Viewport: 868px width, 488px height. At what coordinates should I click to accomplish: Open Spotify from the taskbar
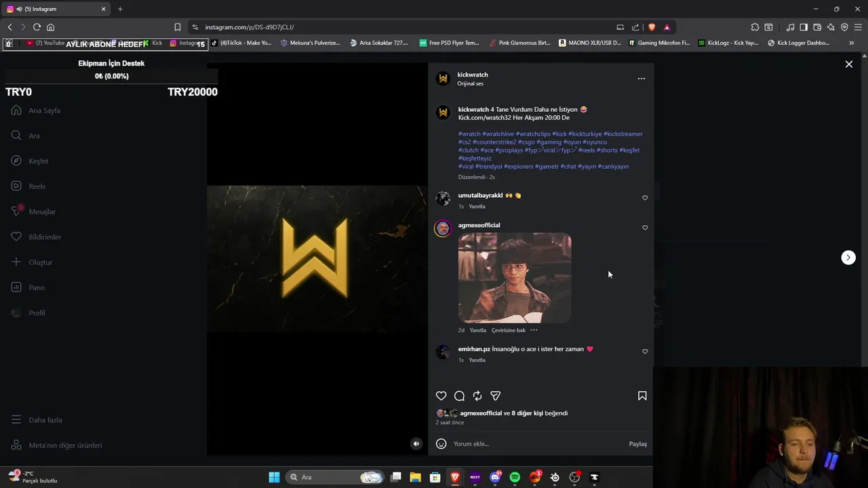click(515, 477)
